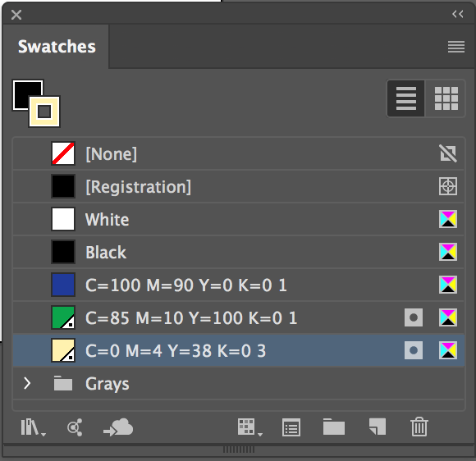Switch to thumbnail grid view
The width and height of the screenshot is (476, 461).
(x=446, y=98)
